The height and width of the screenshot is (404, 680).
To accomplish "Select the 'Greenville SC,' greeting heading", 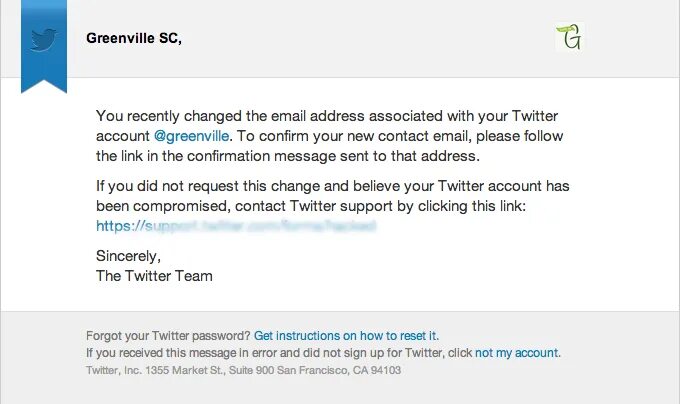I will pos(134,38).
